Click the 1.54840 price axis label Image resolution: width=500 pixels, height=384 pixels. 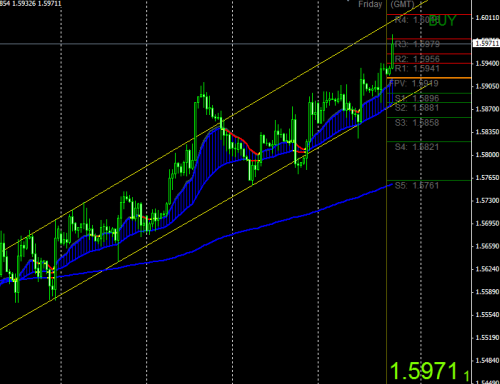pos(487,360)
